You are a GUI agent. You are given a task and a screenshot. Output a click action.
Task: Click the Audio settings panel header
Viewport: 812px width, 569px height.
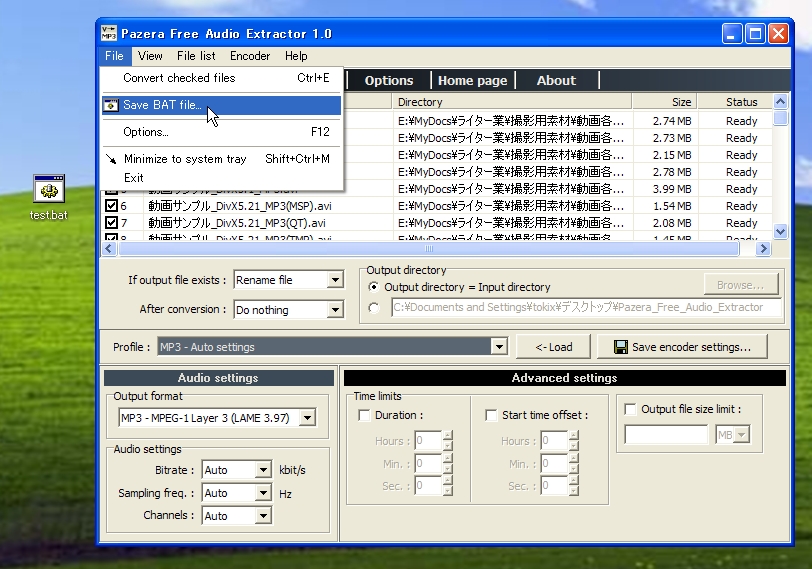click(219, 378)
